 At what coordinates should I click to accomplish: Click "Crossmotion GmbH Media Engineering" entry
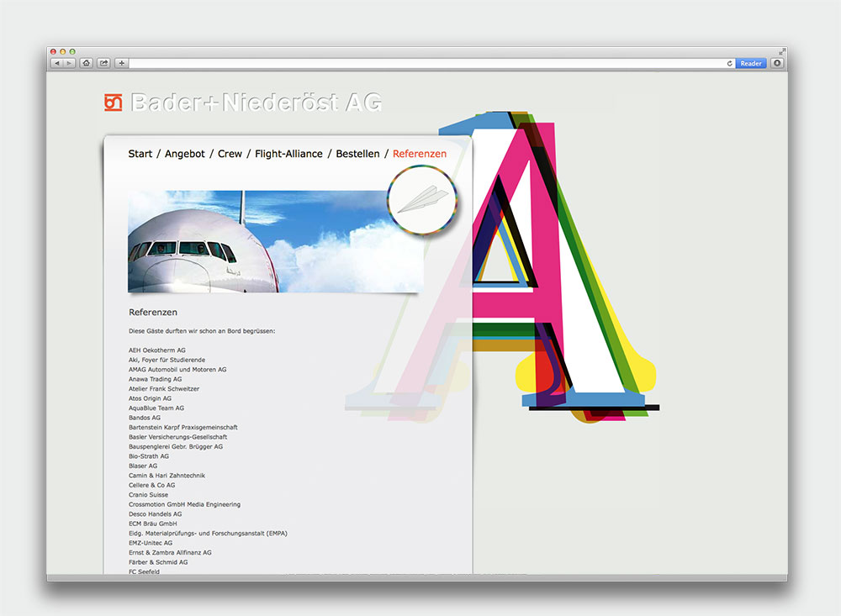click(184, 504)
